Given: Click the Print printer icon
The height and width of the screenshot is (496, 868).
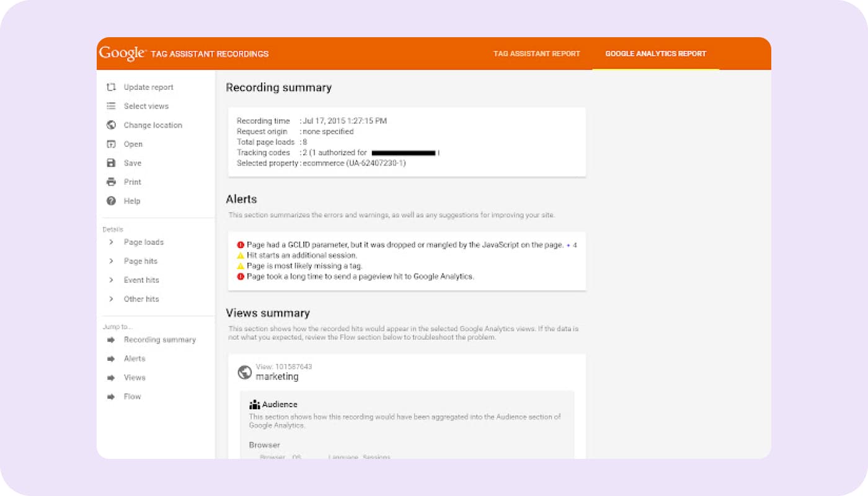Looking at the screenshot, I should coord(111,182).
